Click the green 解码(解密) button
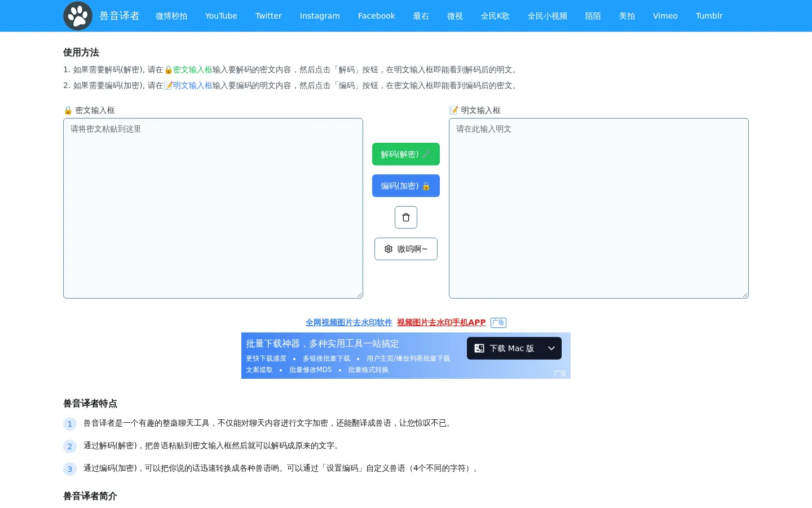The image size is (812, 508). (406, 154)
